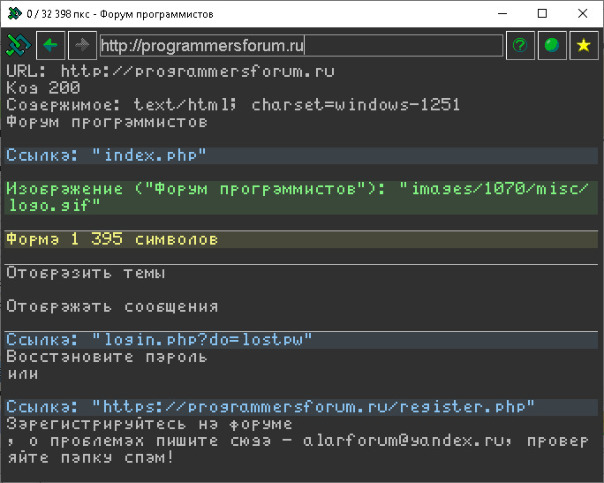Image resolution: width=604 pixels, height=483 pixels.
Task: Focus the URL address field
Action: (x=300, y=45)
